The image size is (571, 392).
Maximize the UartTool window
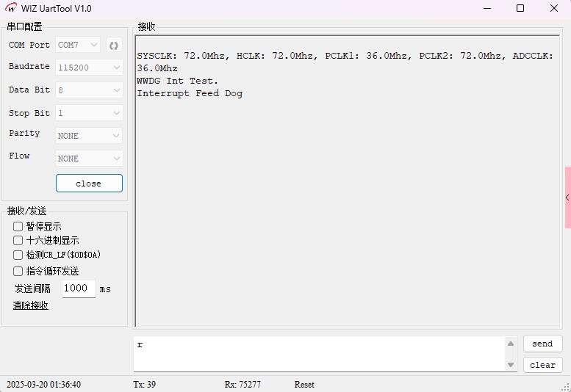coord(520,9)
